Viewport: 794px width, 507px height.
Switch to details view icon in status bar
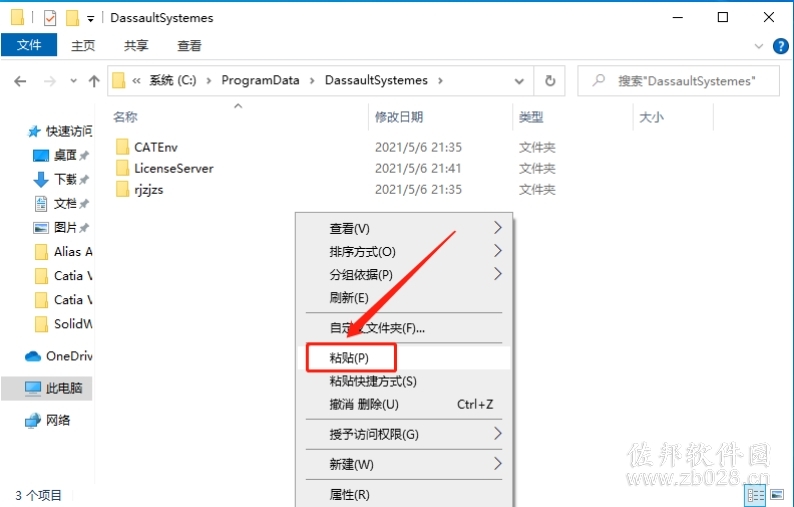pyautogui.click(x=756, y=495)
